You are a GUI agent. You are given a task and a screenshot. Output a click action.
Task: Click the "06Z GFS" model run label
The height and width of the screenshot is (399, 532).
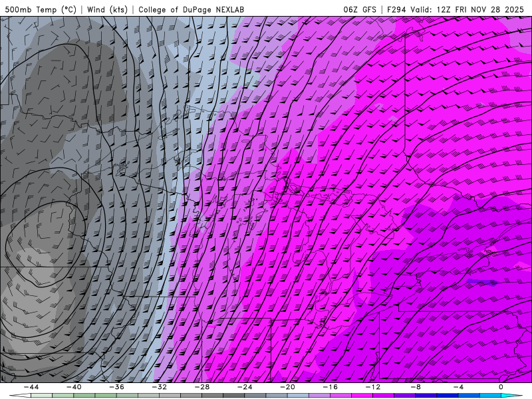tap(360, 9)
